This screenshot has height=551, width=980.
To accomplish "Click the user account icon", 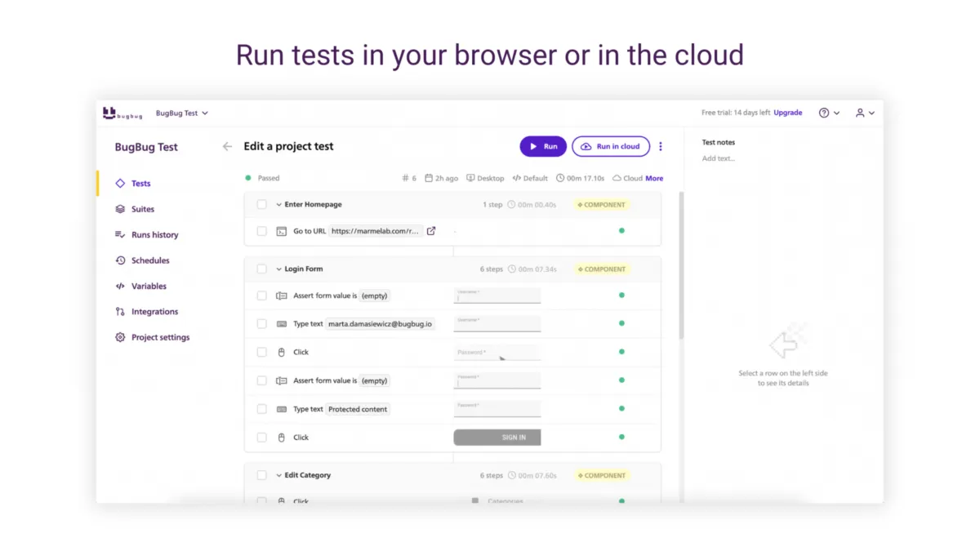I will coord(860,113).
